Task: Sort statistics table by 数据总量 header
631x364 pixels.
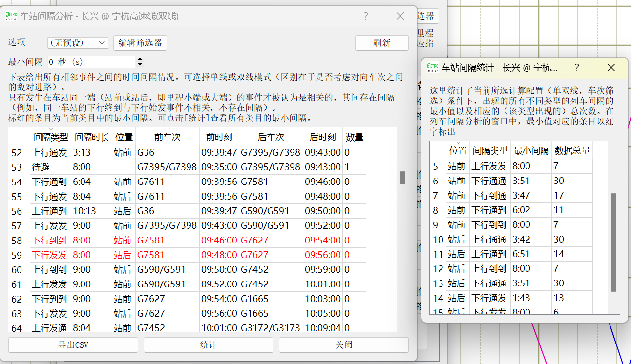Action: (x=572, y=151)
